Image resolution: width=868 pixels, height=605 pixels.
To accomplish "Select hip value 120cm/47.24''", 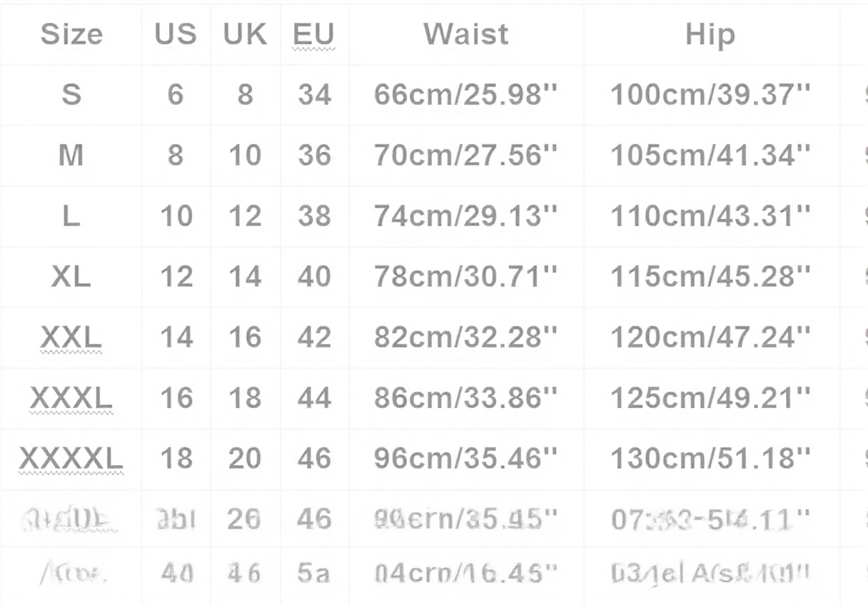I will pyautogui.click(x=711, y=337).
